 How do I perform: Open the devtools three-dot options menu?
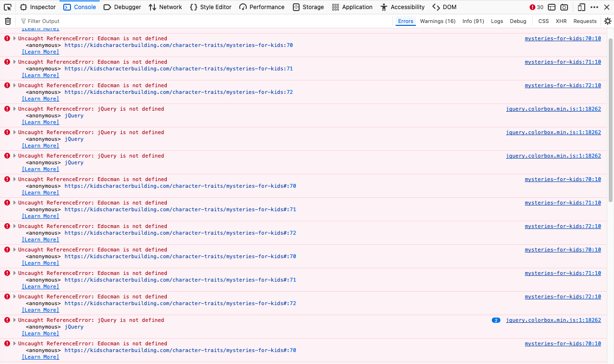(594, 7)
